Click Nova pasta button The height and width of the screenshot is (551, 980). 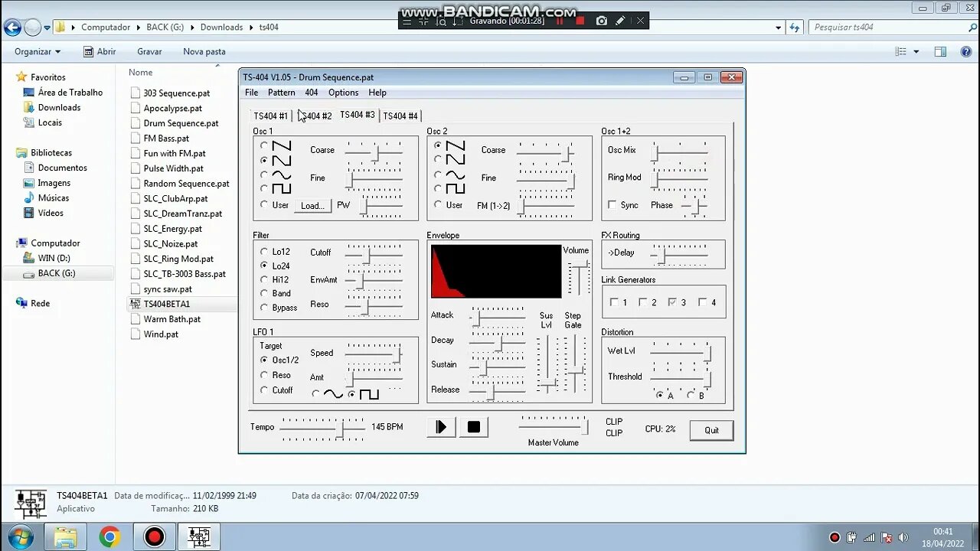pyautogui.click(x=204, y=51)
